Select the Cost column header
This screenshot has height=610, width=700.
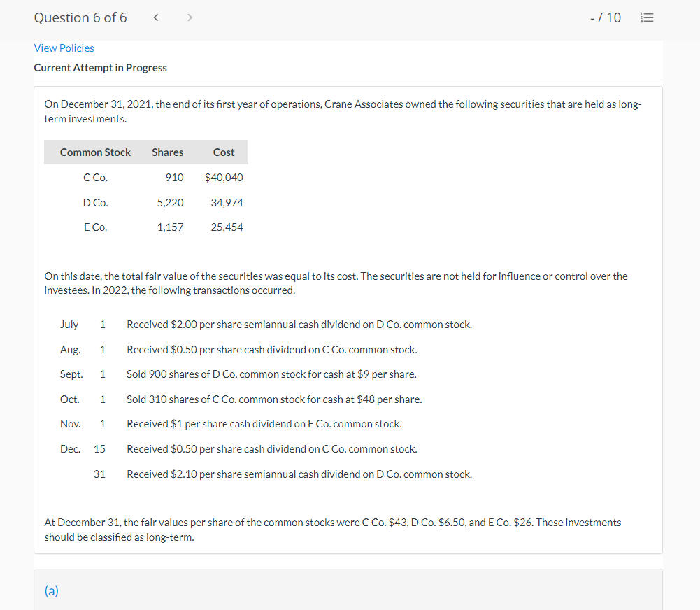(x=224, y=152)
